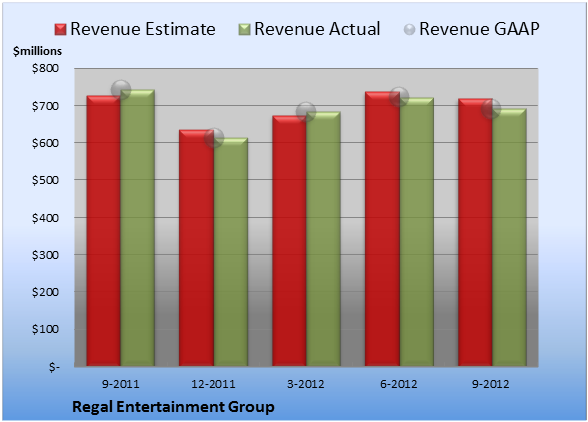Click the '$500' y-axis label
The height and width of the screenshot is (422, 588).
point(45,180)
